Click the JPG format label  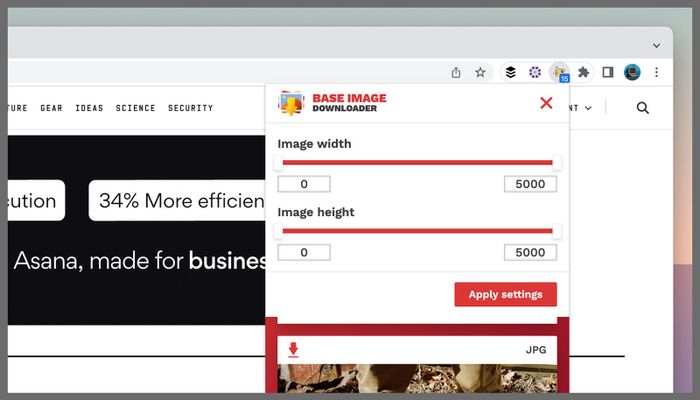click(x=536, y=350)
